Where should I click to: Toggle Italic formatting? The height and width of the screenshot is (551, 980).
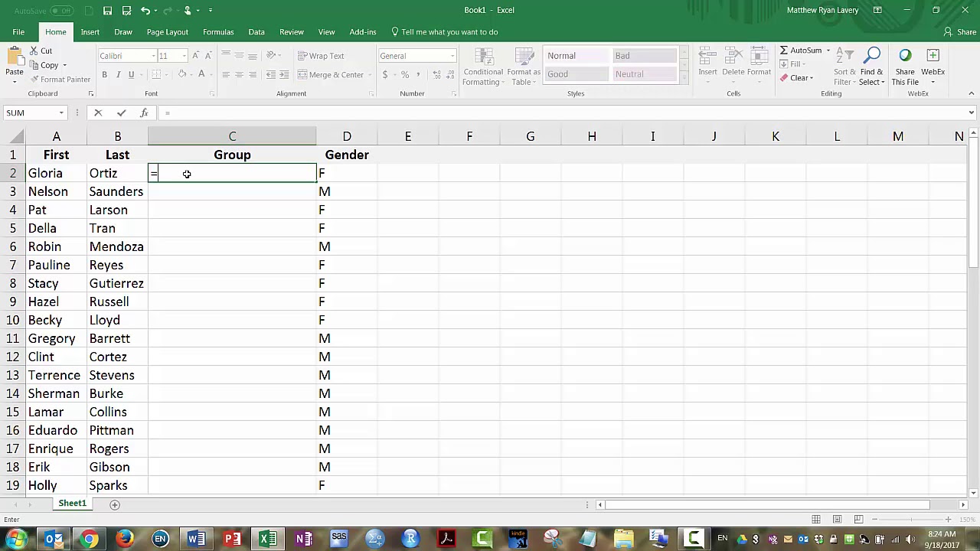pyautogui.click(x=118, y=74)
